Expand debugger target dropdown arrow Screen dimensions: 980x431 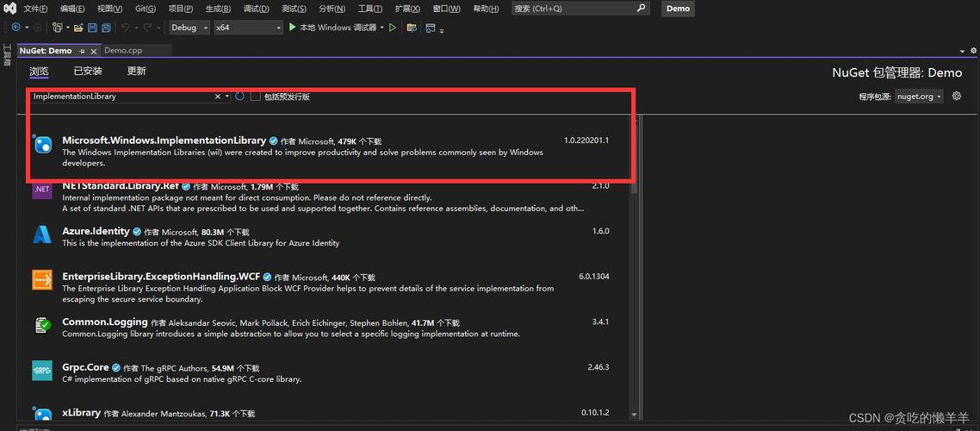coord(381,28)
